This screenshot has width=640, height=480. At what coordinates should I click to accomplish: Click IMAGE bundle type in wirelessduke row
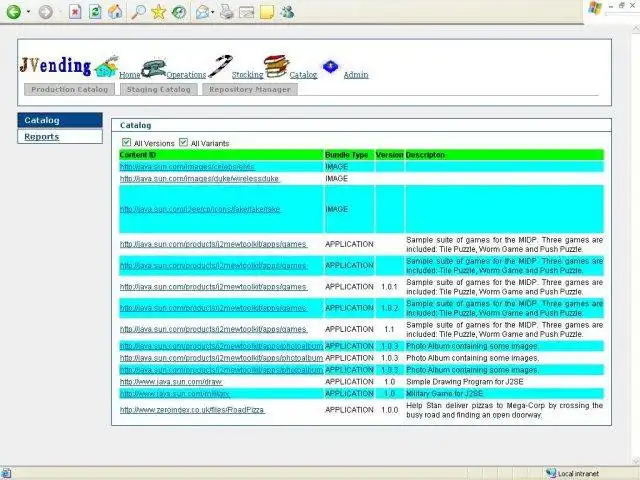(336, 179)
